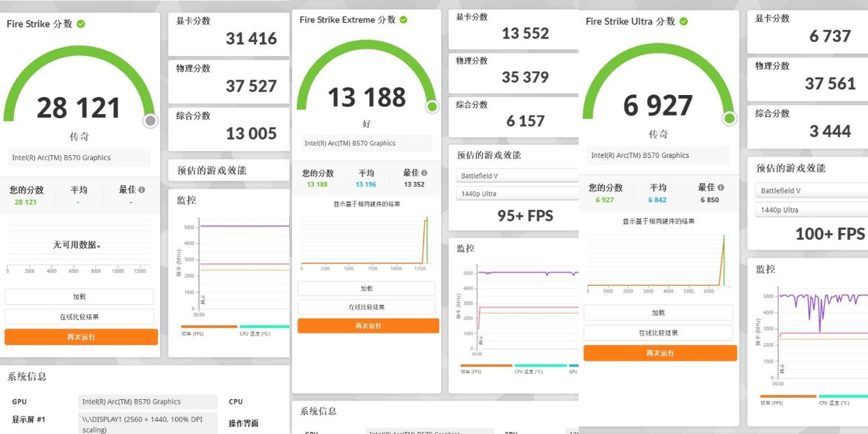868x434 pixels.
Task: Run Fire Strike again with 再次运行
Action: tap(81, 337)
